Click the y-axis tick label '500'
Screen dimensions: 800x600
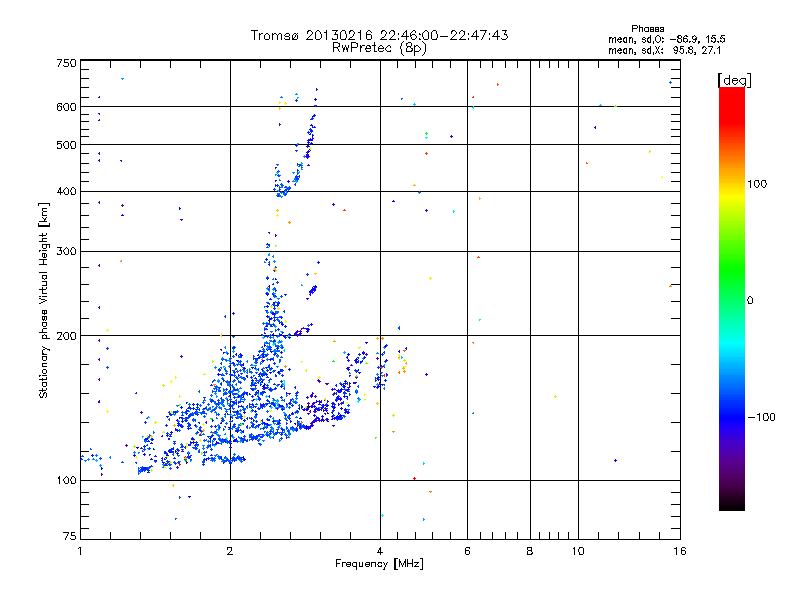click(x=66, y=145)
